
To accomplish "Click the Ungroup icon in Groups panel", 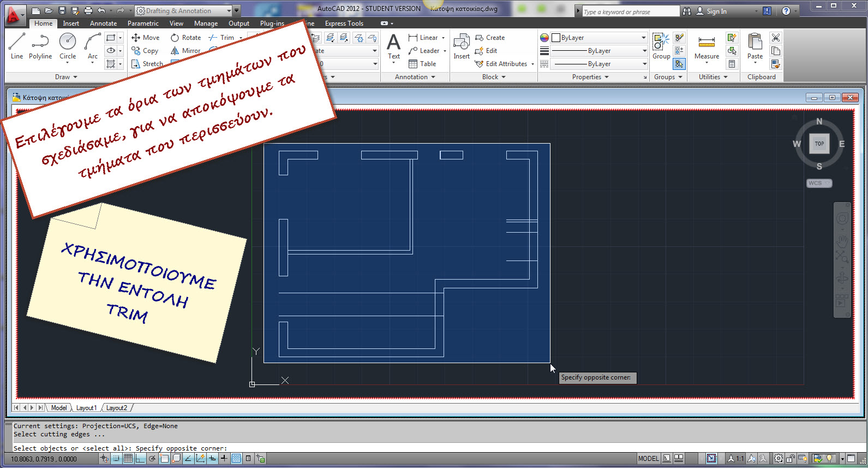I will [679, 38].
